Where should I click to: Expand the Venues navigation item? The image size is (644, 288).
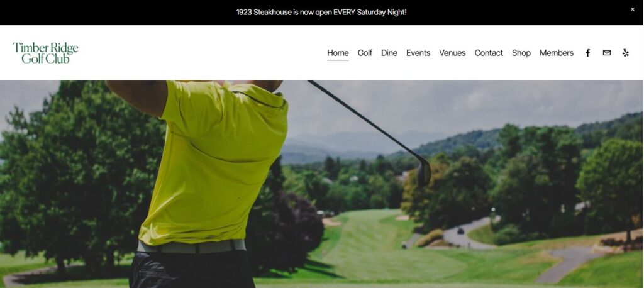click(x=452, y=53)
